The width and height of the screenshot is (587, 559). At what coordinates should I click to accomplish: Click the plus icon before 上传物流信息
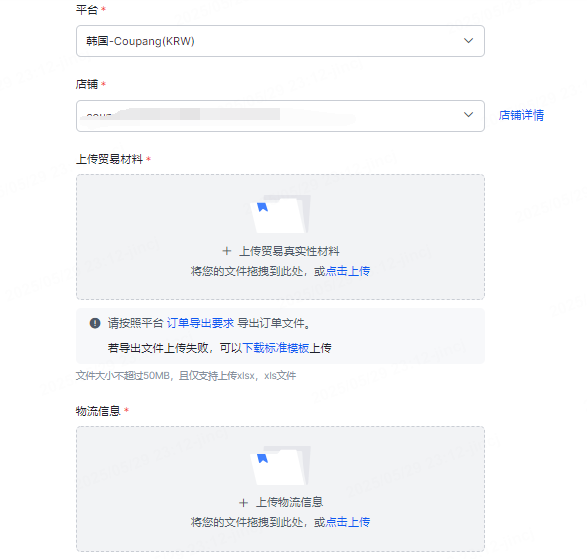pos(243,502)
